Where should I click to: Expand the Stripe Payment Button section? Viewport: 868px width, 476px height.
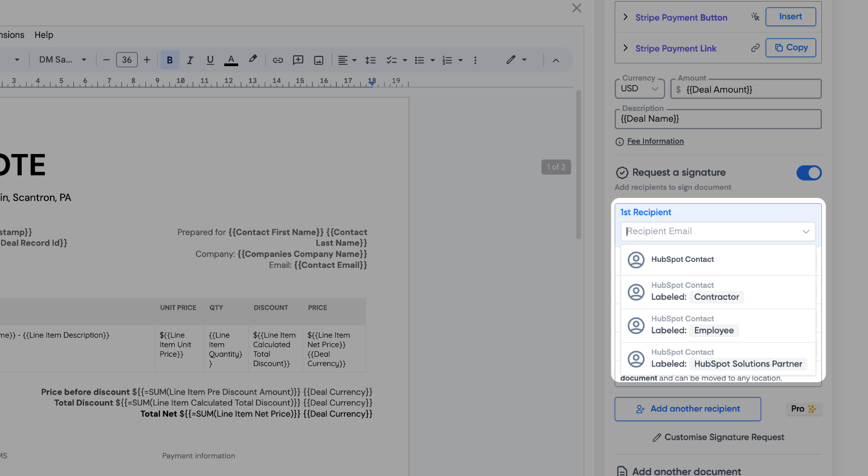click(626, 17)
